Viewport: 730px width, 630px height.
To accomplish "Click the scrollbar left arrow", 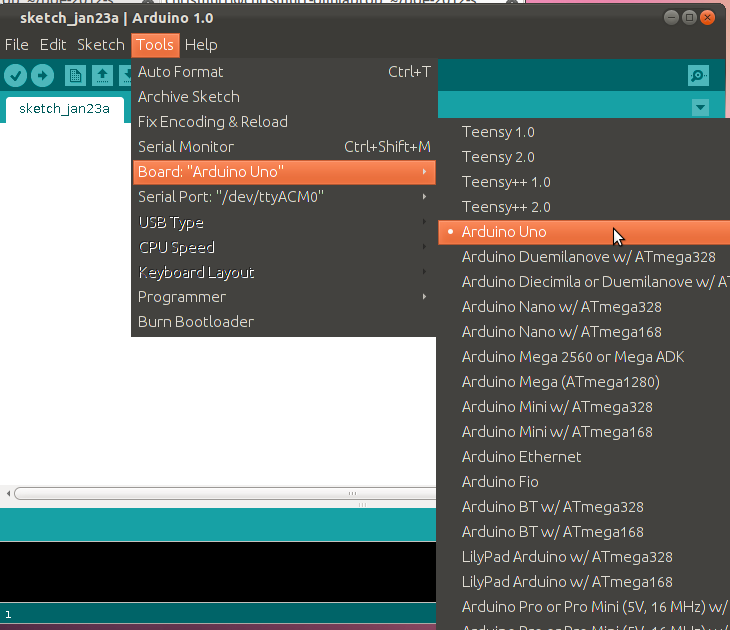I will click(8, 494).
